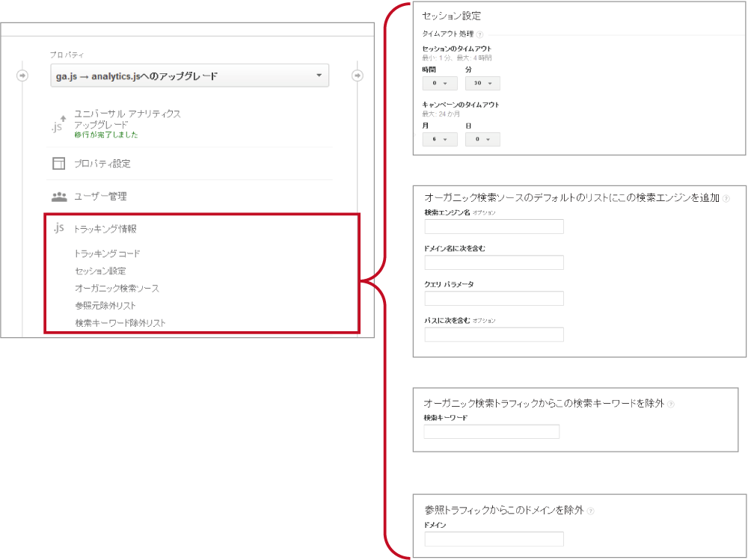Click the ユーザー管理 people icon

(58, 197)
